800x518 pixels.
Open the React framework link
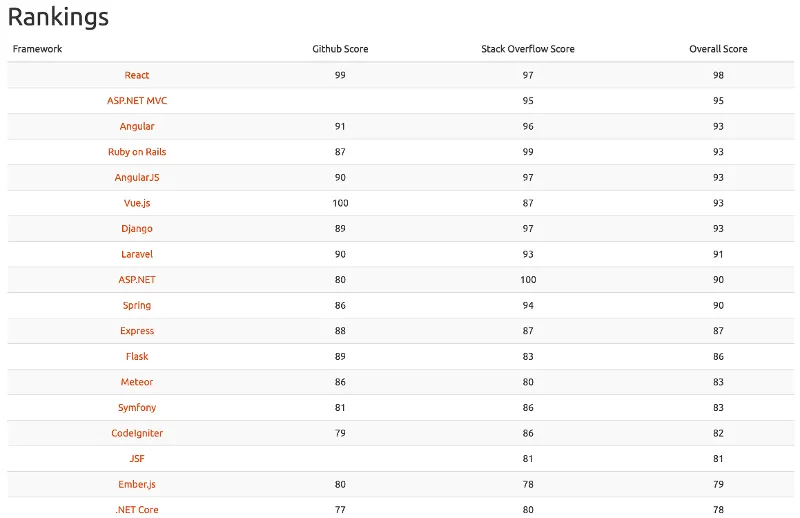tap(137, 75)
